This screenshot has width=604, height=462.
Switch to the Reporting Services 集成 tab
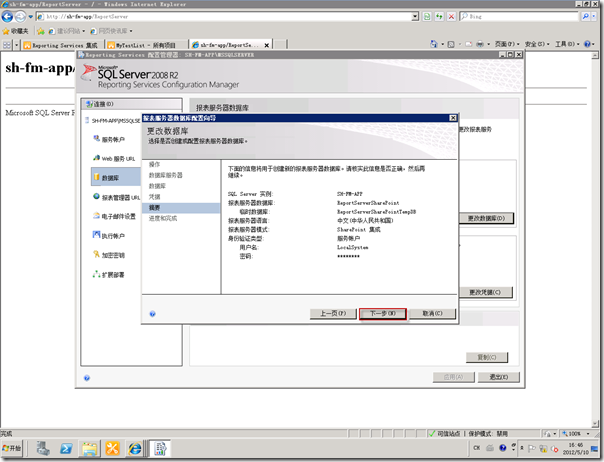point(62,45)
